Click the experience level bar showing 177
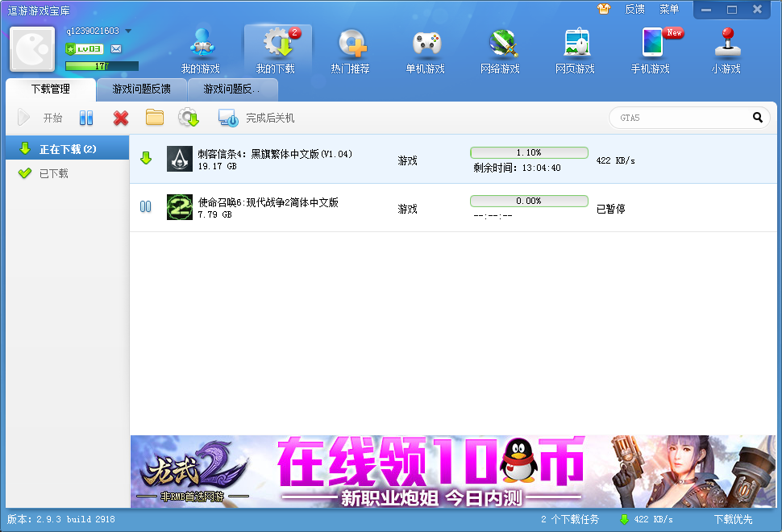This screenshot has height=532, width=782. [102, 66]
